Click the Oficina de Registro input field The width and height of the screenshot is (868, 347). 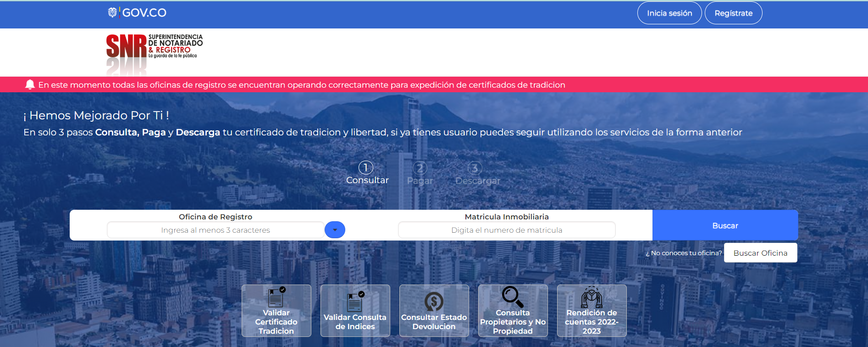tap(216, 230)
